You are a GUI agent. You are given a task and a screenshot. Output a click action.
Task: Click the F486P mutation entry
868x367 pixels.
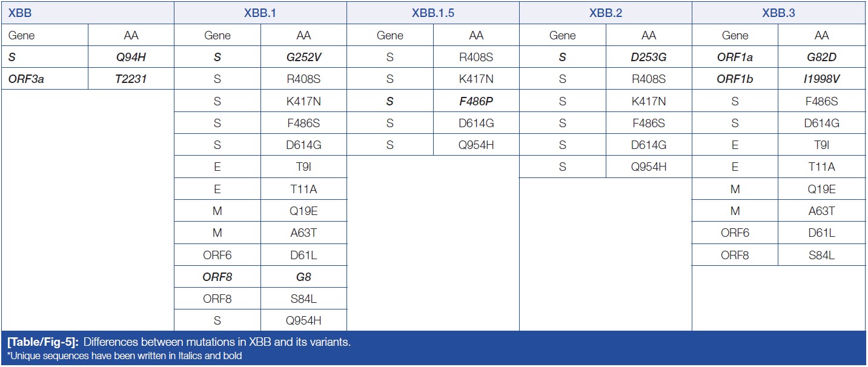pos(476,101)
